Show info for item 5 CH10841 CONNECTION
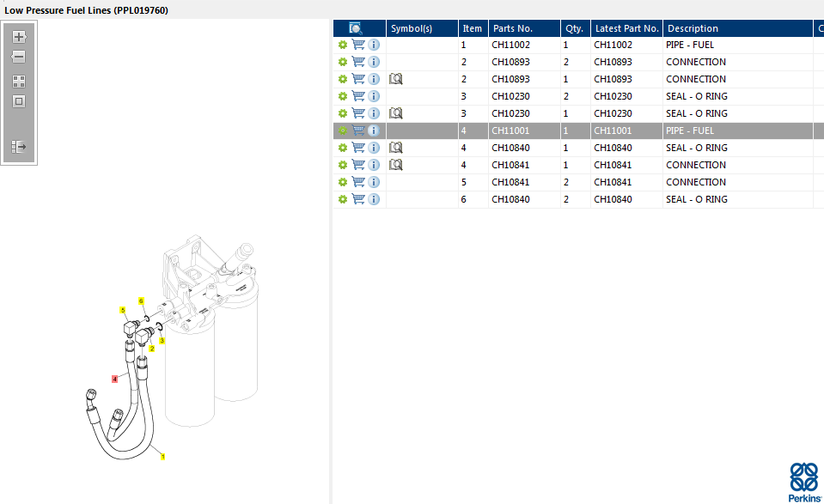The width and height of the screenshot is (824, 504). tap(374, 182)
